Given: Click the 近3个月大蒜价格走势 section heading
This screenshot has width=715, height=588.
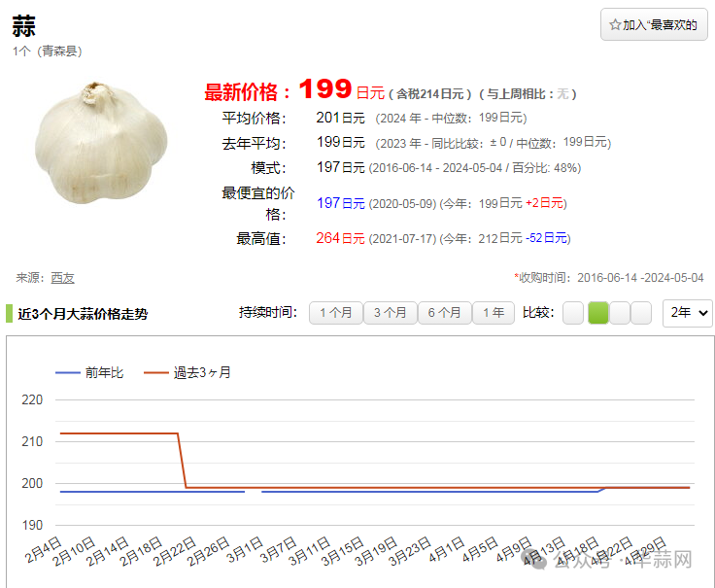Looking at the screenshot, I should [x=83, y=314].
